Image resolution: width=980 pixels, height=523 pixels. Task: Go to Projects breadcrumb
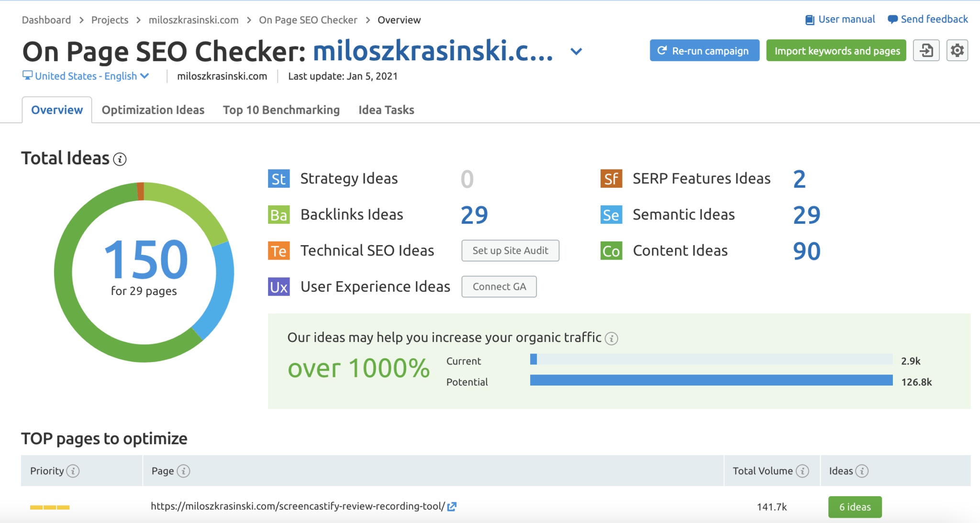(110, 20)
